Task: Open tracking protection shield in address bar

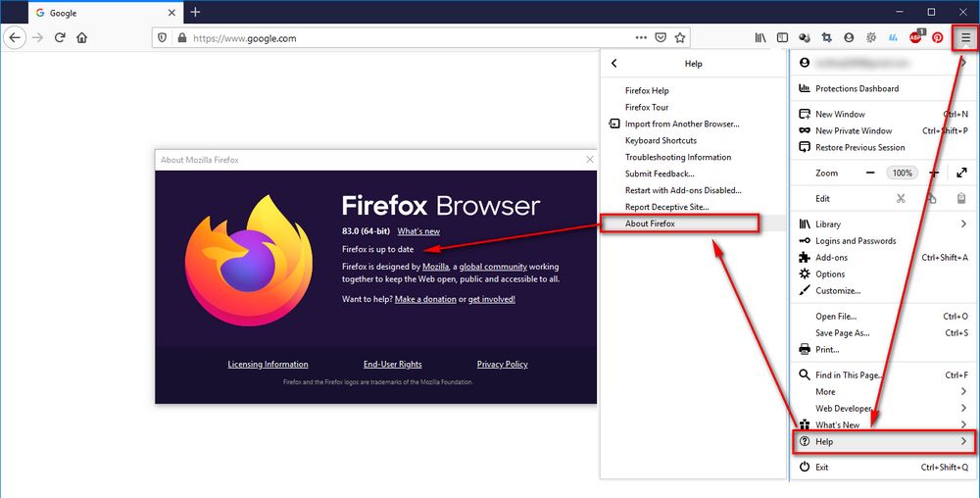Action: click(163, 37)
